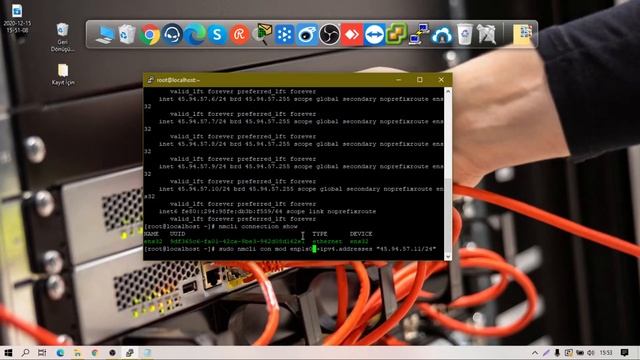Open the cloud home app in dock

[442, 35]
